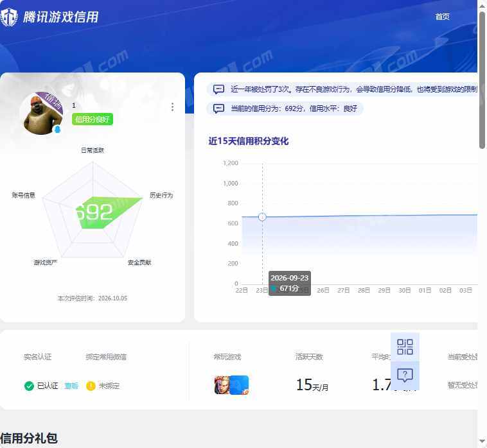Image resolution: width=487 pixels, height=448 pixels.
Task: Click the 03日 label on chart axis
Action: [x=466, y=290]
